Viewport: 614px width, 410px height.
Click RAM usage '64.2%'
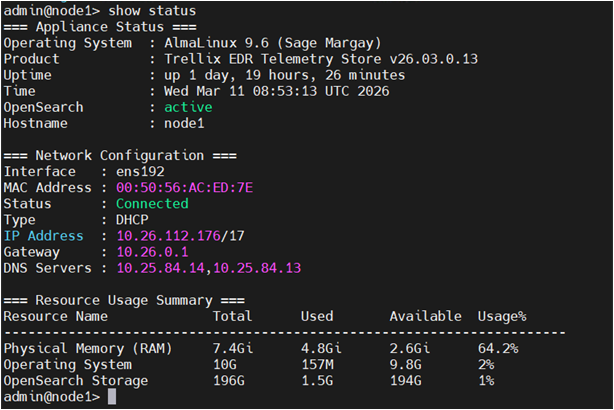pos(498,348)
